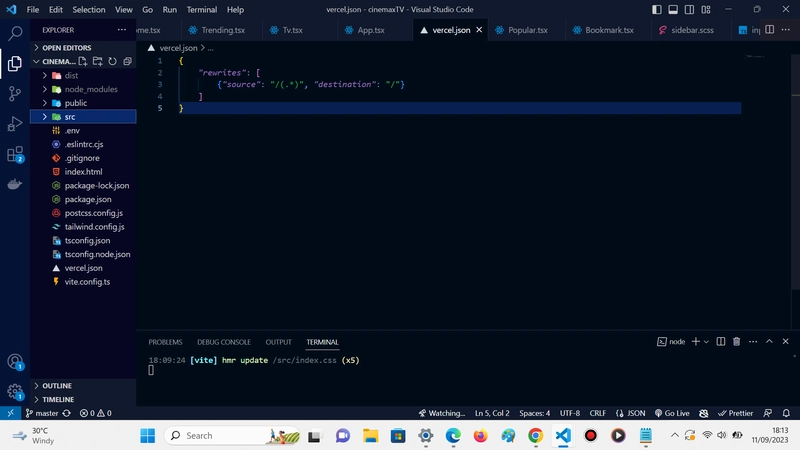Viewport: 800px width, 450px height.
Task: Click New Folder icon in explorer
Action: pyautogui.click(x=97, y=61)
